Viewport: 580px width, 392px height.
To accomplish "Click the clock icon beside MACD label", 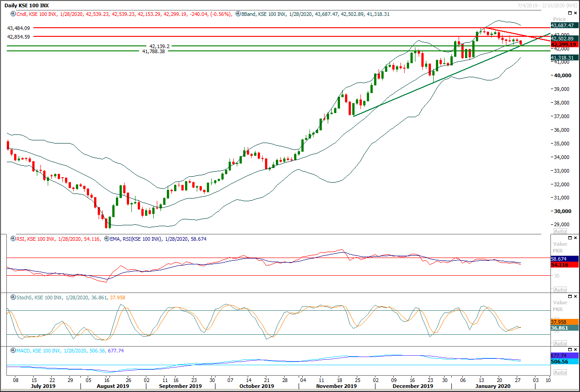I will 13,351.
